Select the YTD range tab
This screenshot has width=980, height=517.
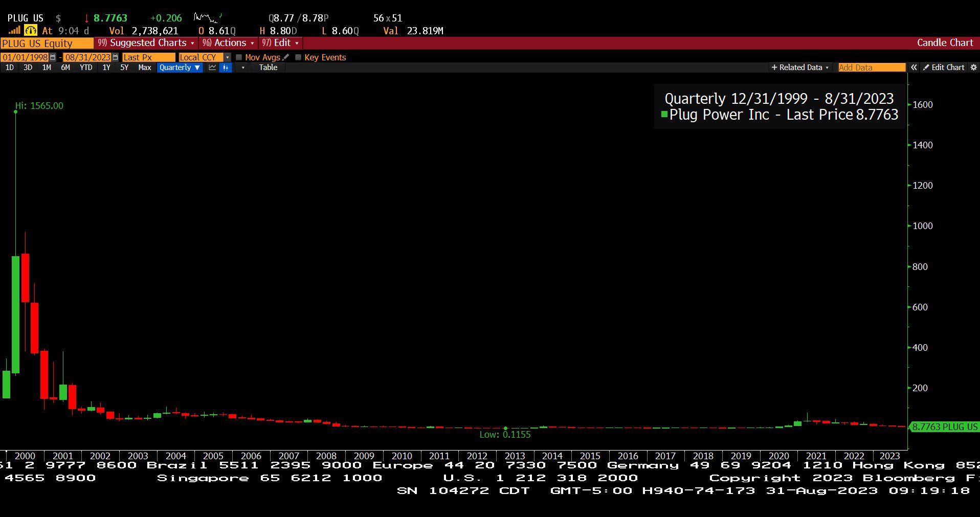coord(86,68)
